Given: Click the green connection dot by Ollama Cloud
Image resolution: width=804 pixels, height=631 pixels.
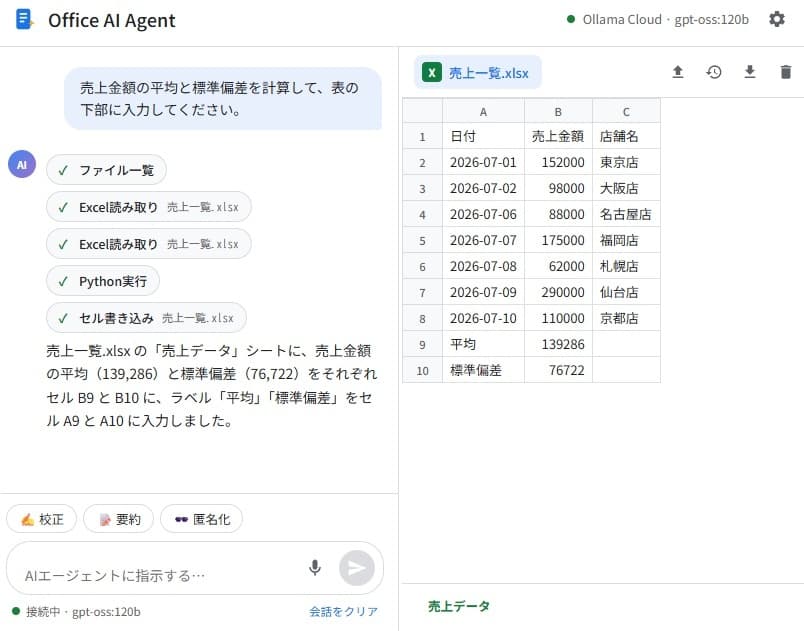Looking at the screenshot, I should 571,19.
